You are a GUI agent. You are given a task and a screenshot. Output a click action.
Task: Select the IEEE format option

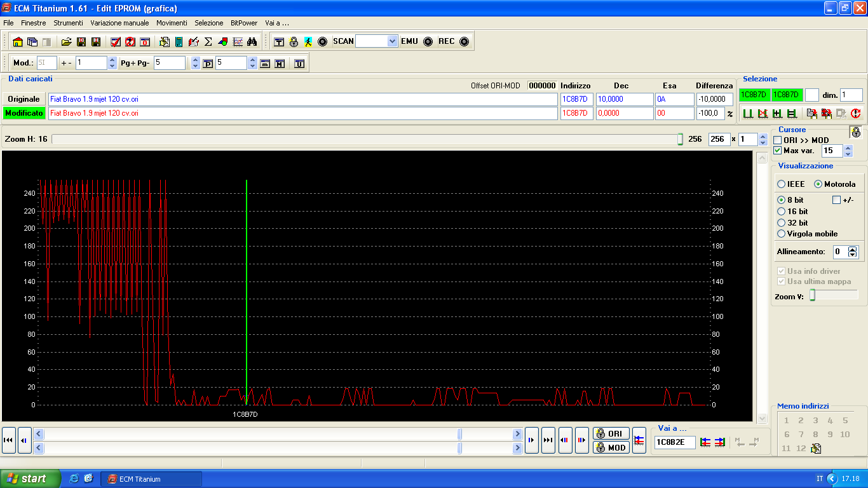pos(782,184)
